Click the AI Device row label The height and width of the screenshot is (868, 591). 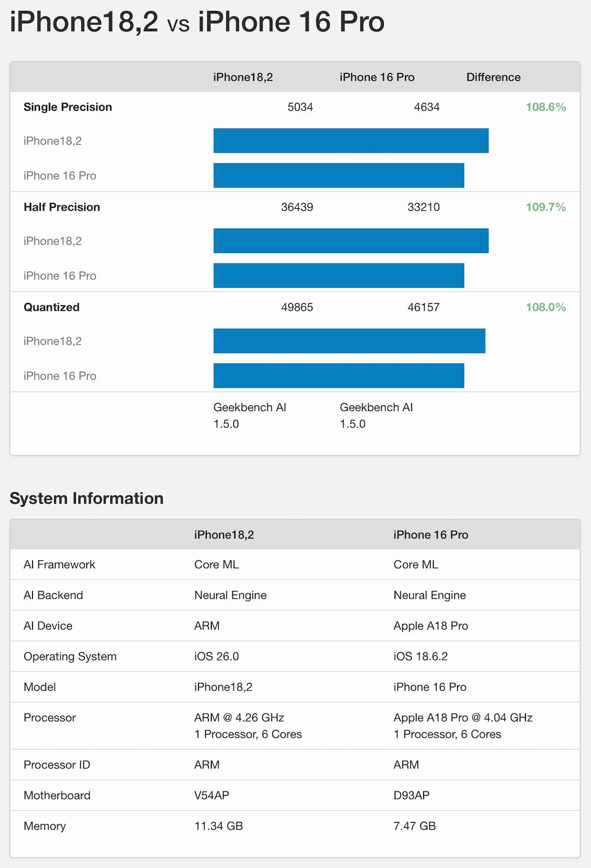click(48, 626)
